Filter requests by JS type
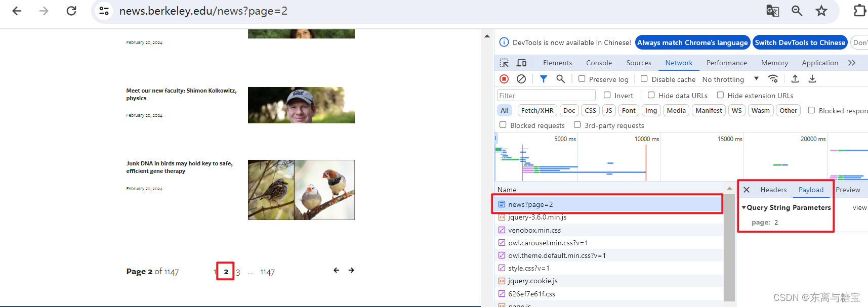This screenshot has width=868, height=307. [x=609, y=110]
